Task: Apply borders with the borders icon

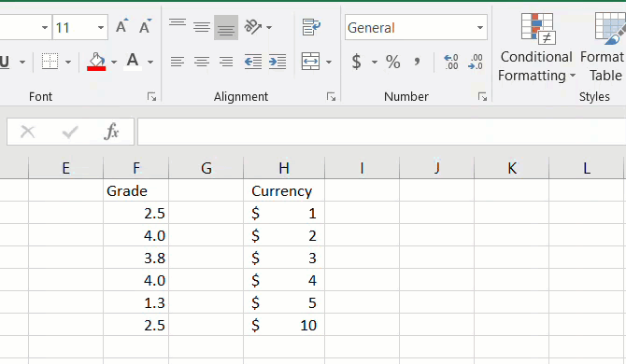Action: click(50, 62)
